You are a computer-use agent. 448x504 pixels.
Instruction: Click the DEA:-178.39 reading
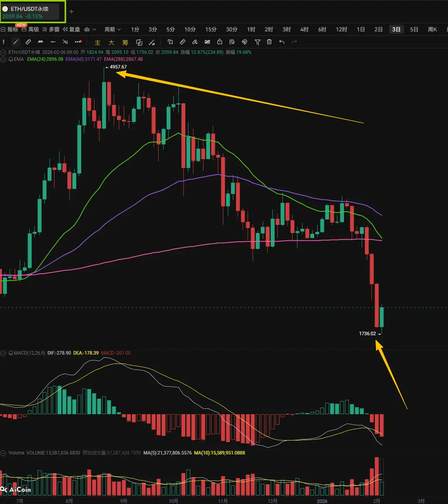pyautogui.click(x=86, y=353)
